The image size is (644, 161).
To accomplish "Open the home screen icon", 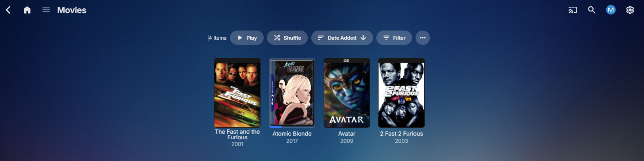I will point(27,10).
